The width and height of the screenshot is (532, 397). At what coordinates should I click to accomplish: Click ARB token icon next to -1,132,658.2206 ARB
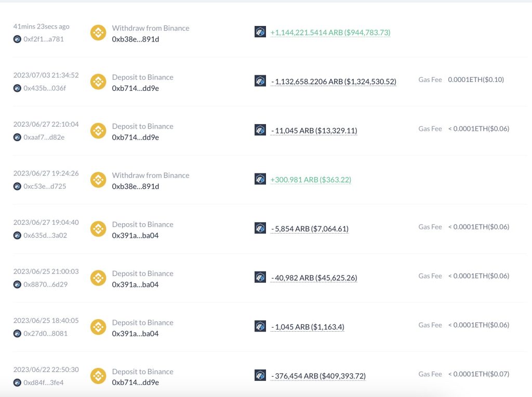click(x=260, y=81)
